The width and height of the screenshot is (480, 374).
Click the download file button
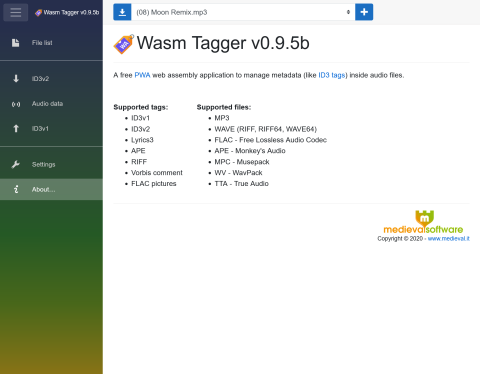(122, 12)
